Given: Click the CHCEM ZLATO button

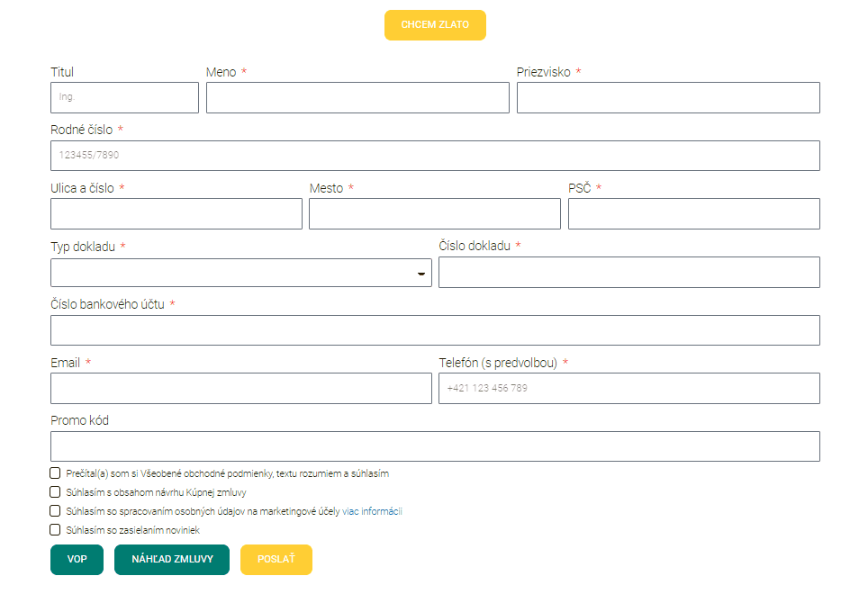Looking at the screenshot, I should click(x=435, y=25).
